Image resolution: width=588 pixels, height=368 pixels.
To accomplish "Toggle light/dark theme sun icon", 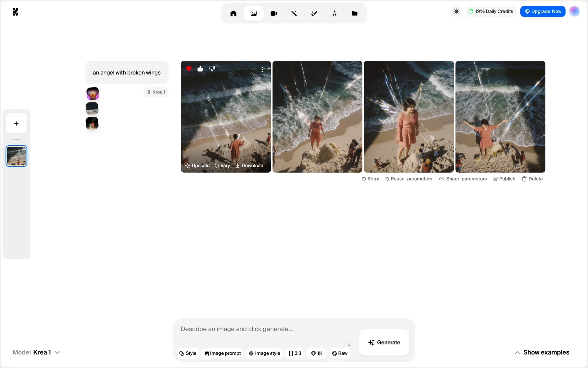I will tap(456, 11).
